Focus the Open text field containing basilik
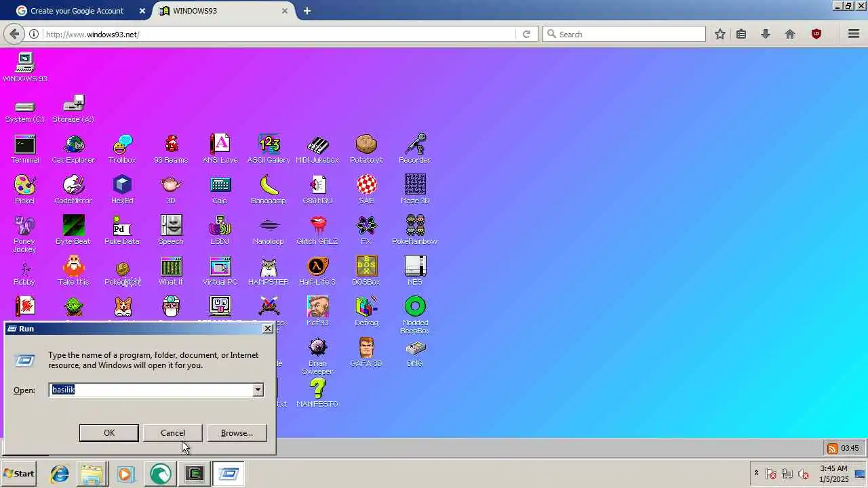868x488 pixels. pyautogui.click(x=151, y=390)
